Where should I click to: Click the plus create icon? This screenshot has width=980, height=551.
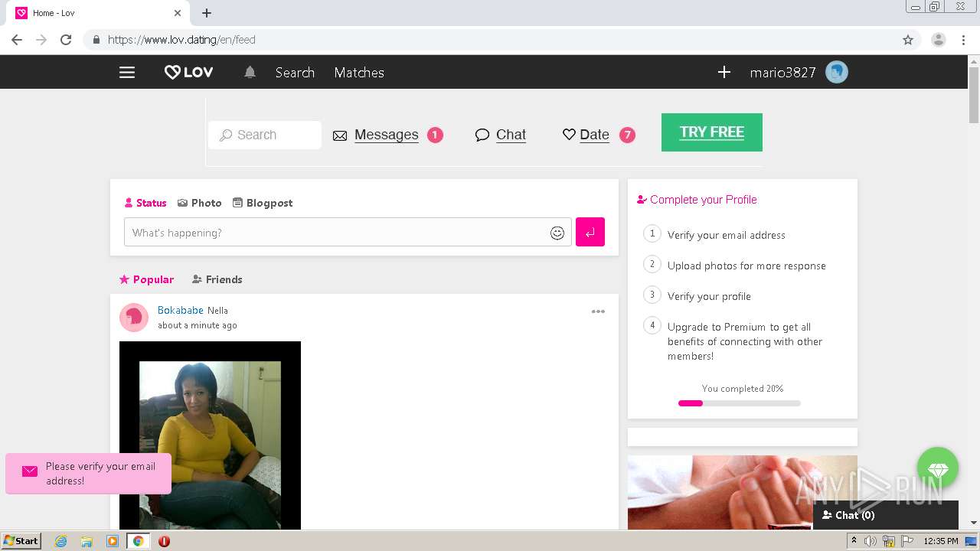click(x=724, y=73)
